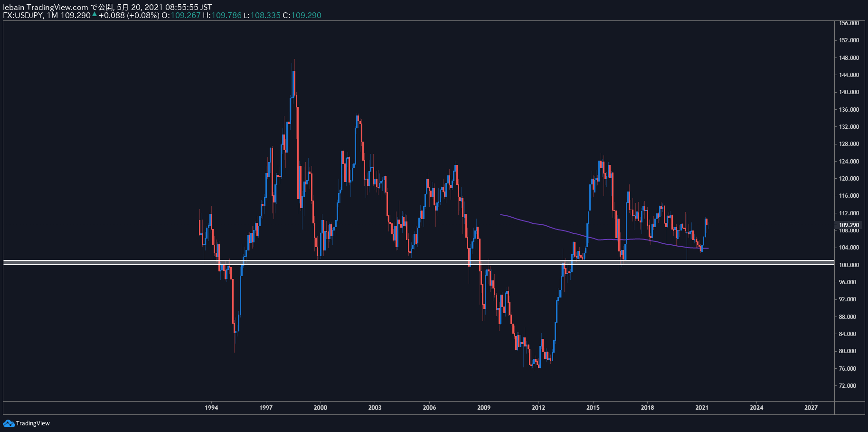Click the 92.000 price axis label
Viewport: 868px width, 432px height.
click(848, 299)
